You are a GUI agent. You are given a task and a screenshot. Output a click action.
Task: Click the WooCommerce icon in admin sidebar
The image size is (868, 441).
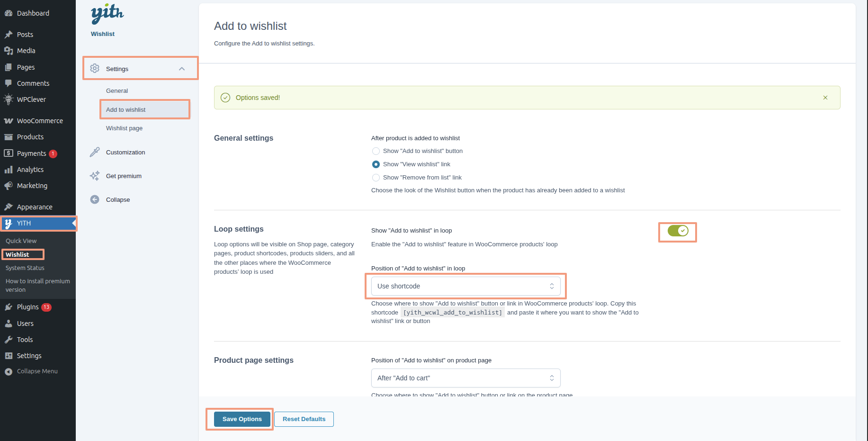(x=9, y=121)
